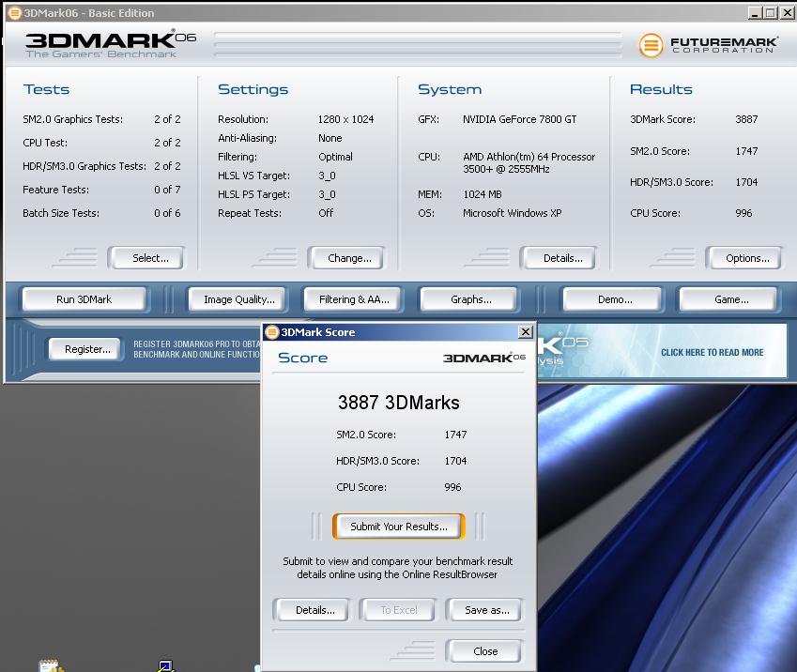Screen dimensions: 797x672
Task: Click the desktop notepad icon at bottom left
Action: [x=51, y=665]
